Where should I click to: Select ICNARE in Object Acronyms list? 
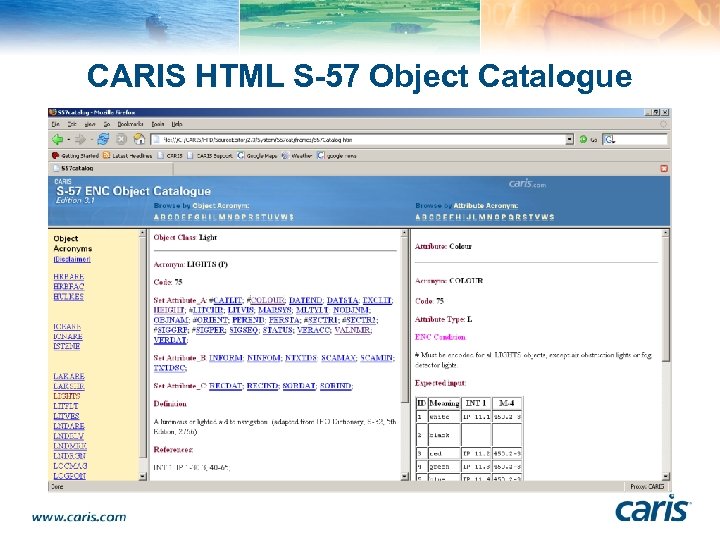[x=68, y=336]
